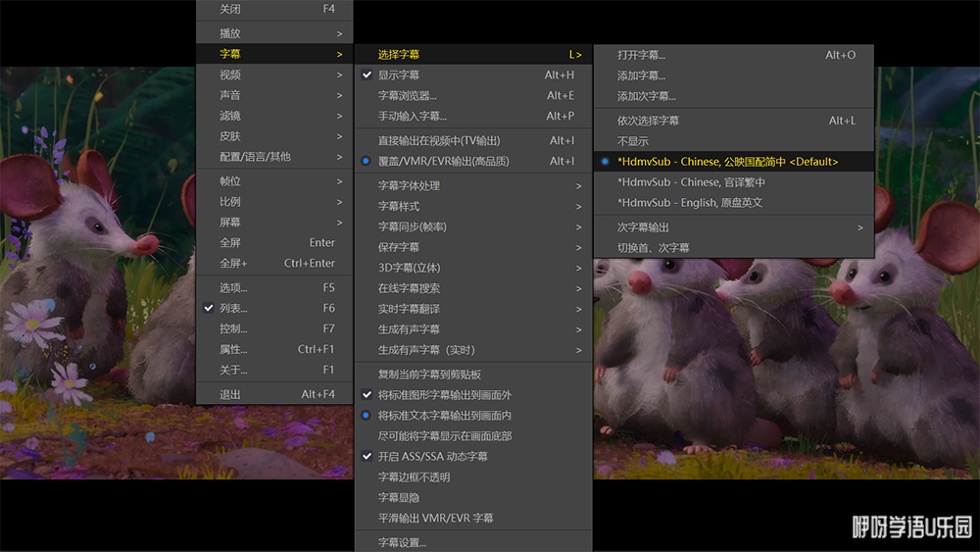This screenshot has width=980, height=552.
Task: Disable 将标准图形字幕输出到画面外 option
Action: coord(445,395)
